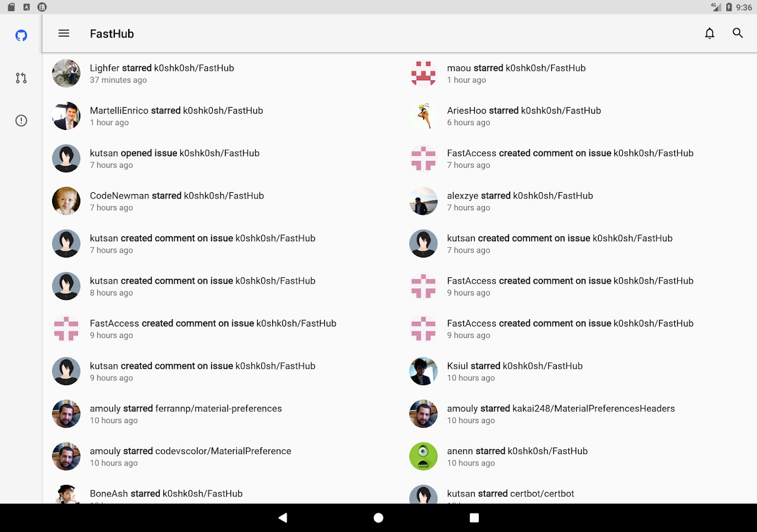This screenshot has width=757, height=532.
Task: Tap Android home circle button
Action: point(379,517)
